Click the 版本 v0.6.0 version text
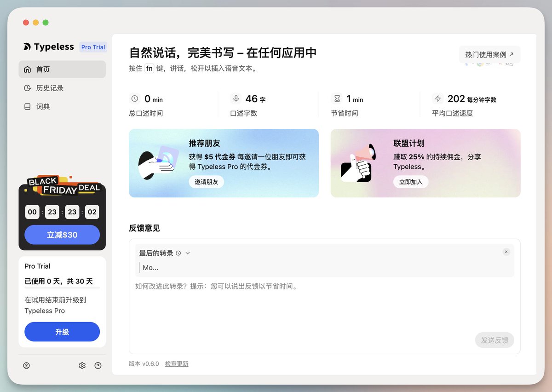 [144, 364]
